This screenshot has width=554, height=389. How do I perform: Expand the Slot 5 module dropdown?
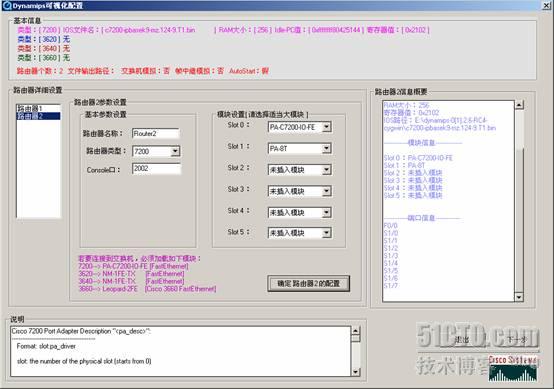[326, 233]
